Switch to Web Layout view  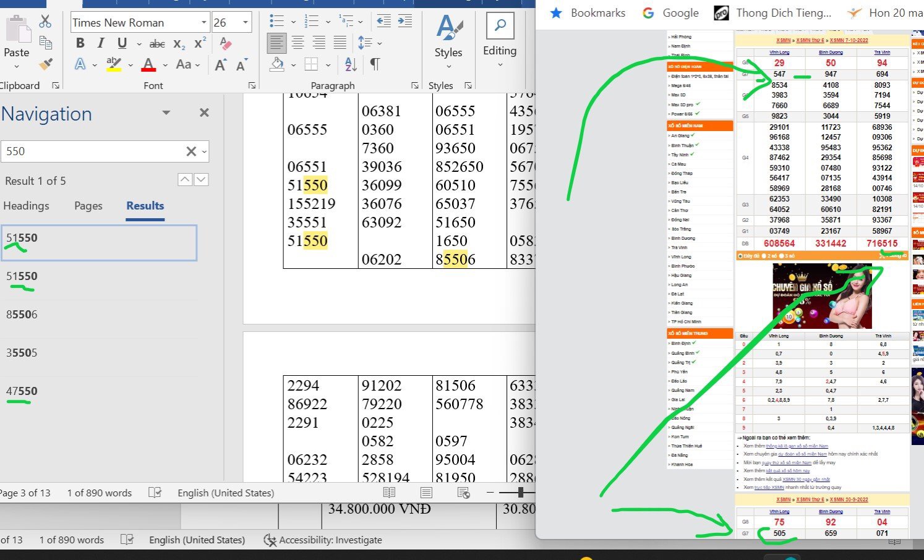[x=463, y=493]
